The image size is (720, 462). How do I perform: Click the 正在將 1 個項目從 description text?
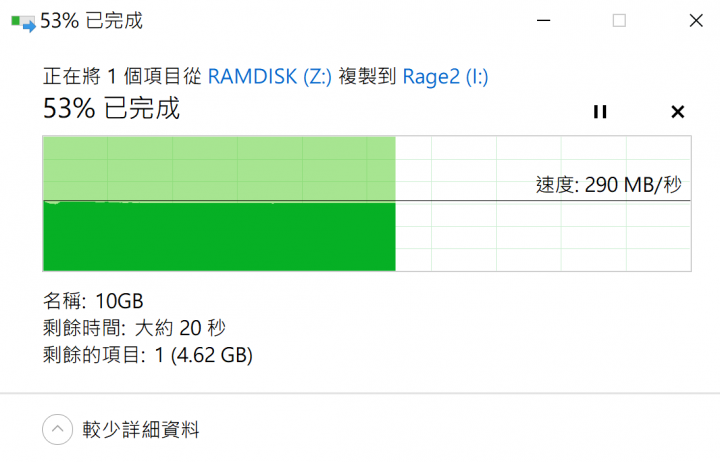coord(122,76)
